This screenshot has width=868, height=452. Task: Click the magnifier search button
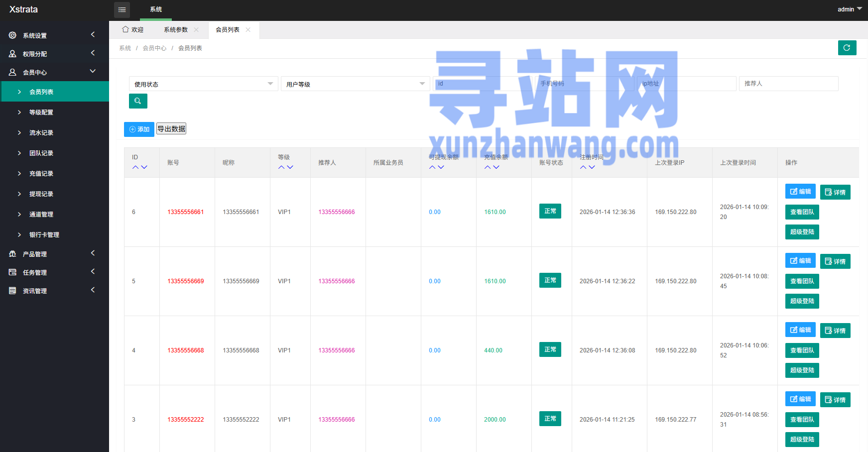pyautogui.click(x=138, y=101)
